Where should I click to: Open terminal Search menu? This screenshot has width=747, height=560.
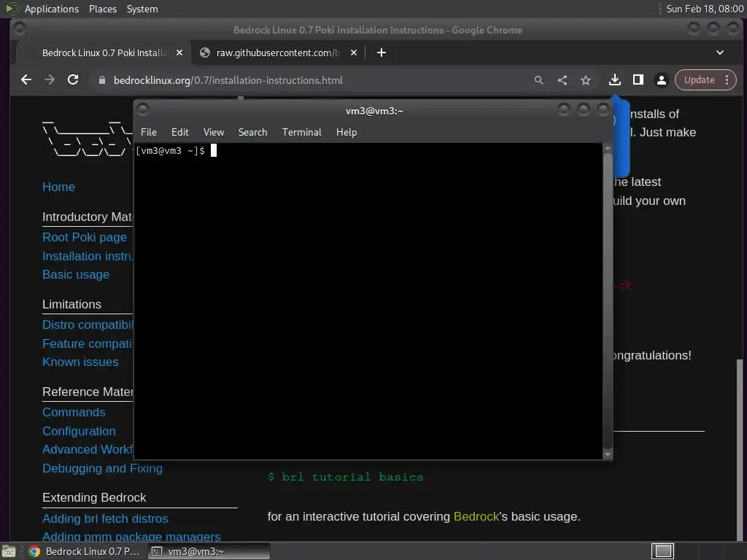252,133
